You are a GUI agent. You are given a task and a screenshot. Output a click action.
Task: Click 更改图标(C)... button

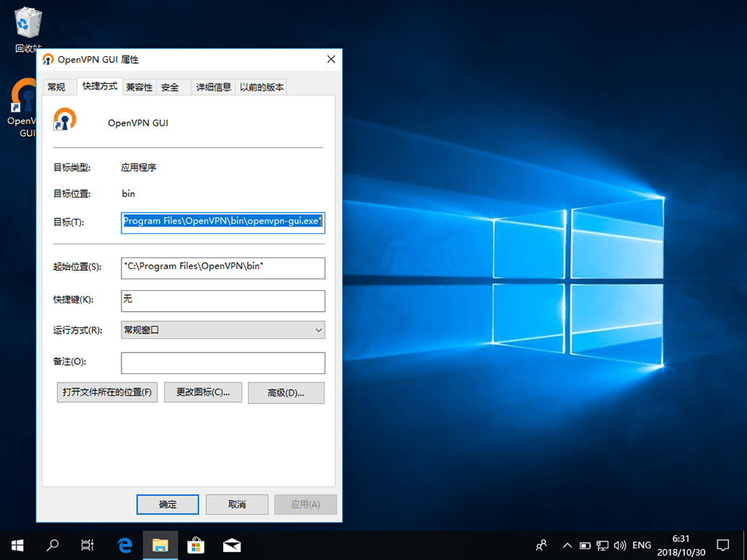(x=203, y=392)
